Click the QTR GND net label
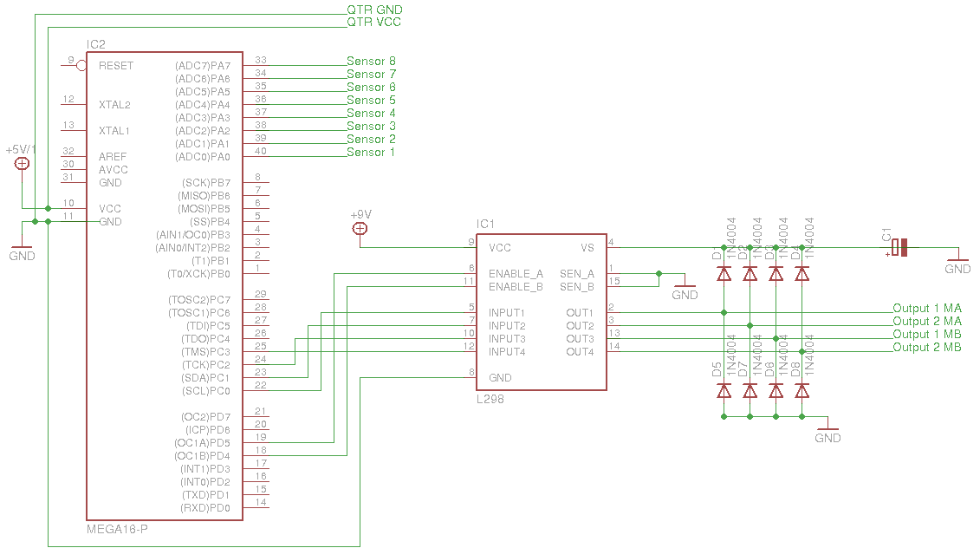980x548 pixels. pos(374,10)
